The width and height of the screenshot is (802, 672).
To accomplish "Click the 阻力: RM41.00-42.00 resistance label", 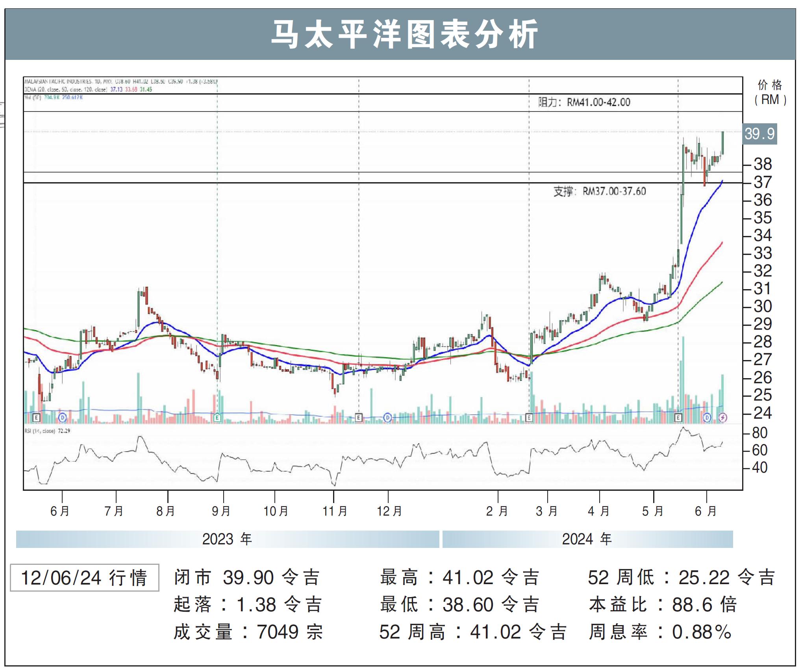I will coord(584,102).
